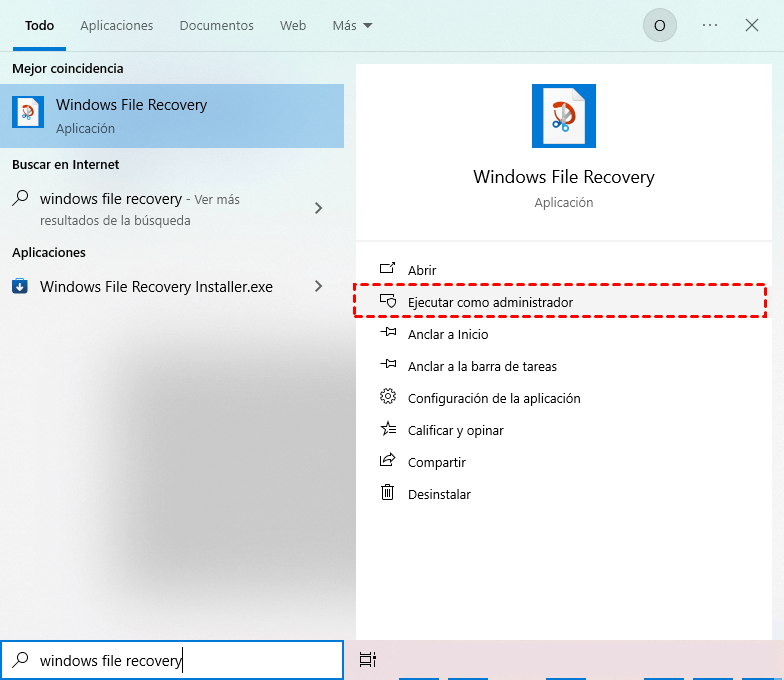This screenshot has width=784, height=680.
Task: Choose Anclar a Inicio
Action: pos(564,334)
